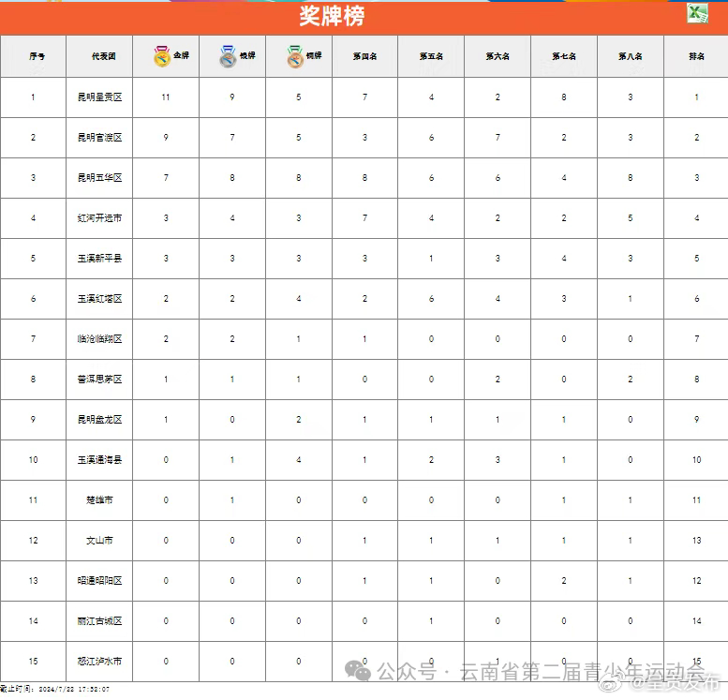Select the 昆明官渡区 delegation cell
The image size is (728, 700).
[99, 138]
